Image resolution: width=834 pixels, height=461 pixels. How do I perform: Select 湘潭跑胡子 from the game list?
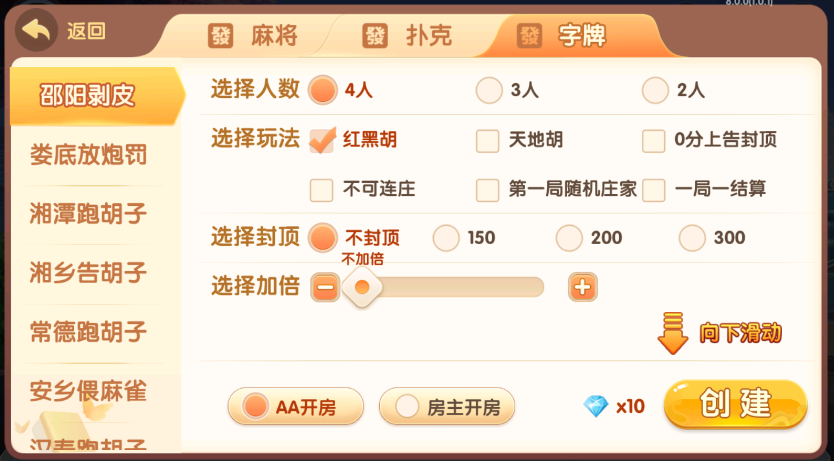[89, 213]
